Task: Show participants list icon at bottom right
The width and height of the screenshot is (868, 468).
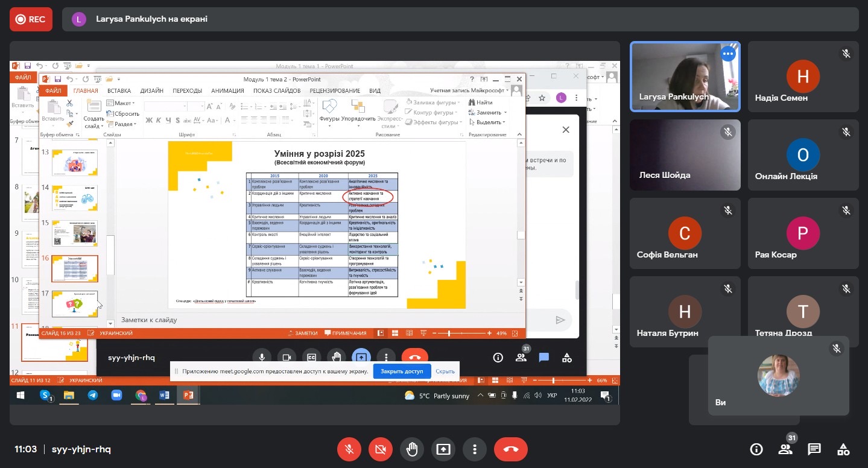Action: 785,449
